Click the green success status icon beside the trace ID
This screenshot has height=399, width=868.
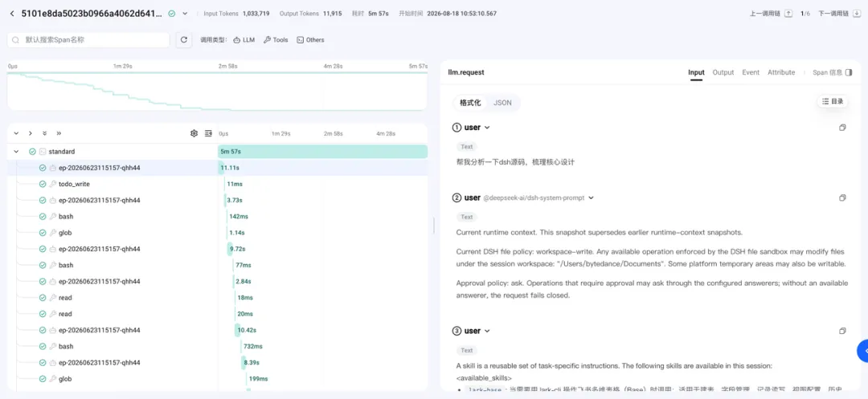[172, 14]
